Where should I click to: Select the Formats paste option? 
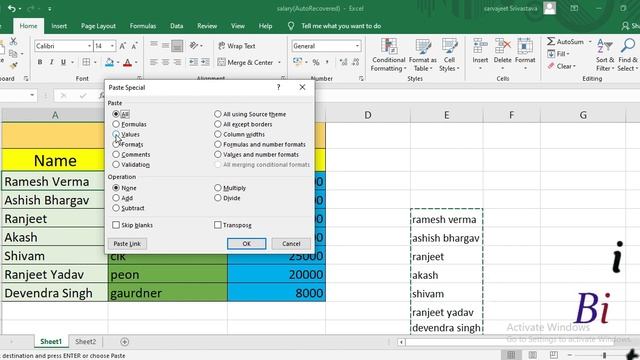coord(116,144)
